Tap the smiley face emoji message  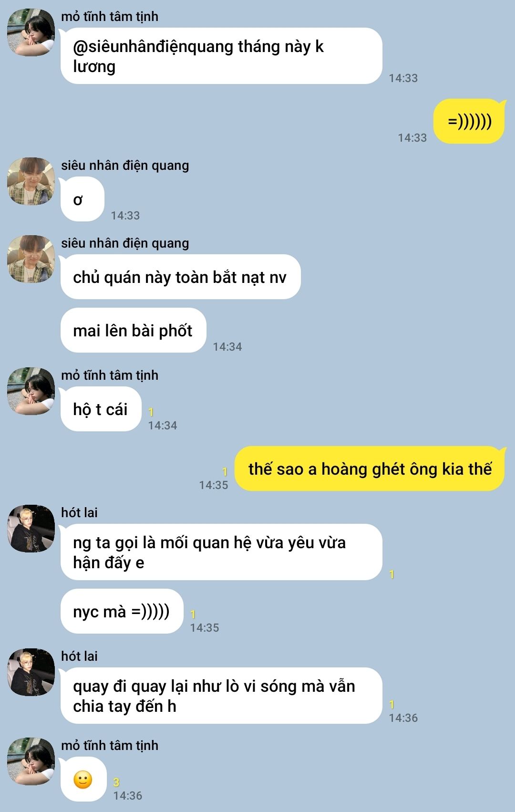pos(83,780)
